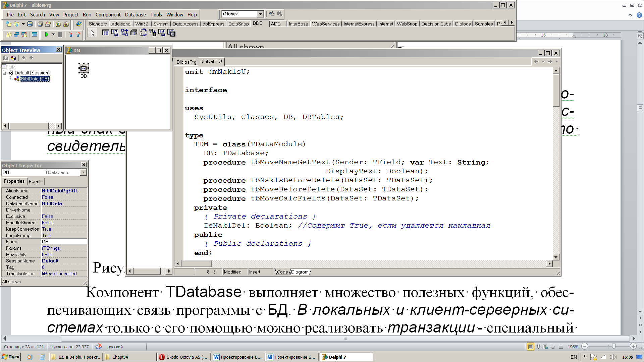
Task: Select TBatchMove component in palette
Action: coord(152,33)
